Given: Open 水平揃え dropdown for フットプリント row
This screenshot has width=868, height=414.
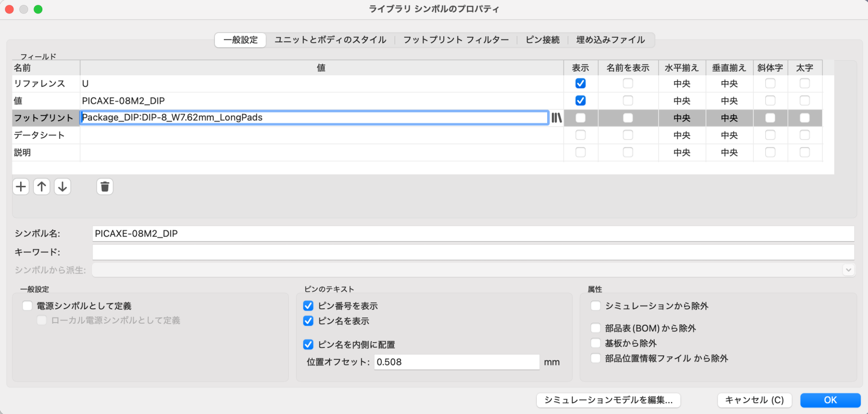Looking at the screenshot, I should 682,118.
